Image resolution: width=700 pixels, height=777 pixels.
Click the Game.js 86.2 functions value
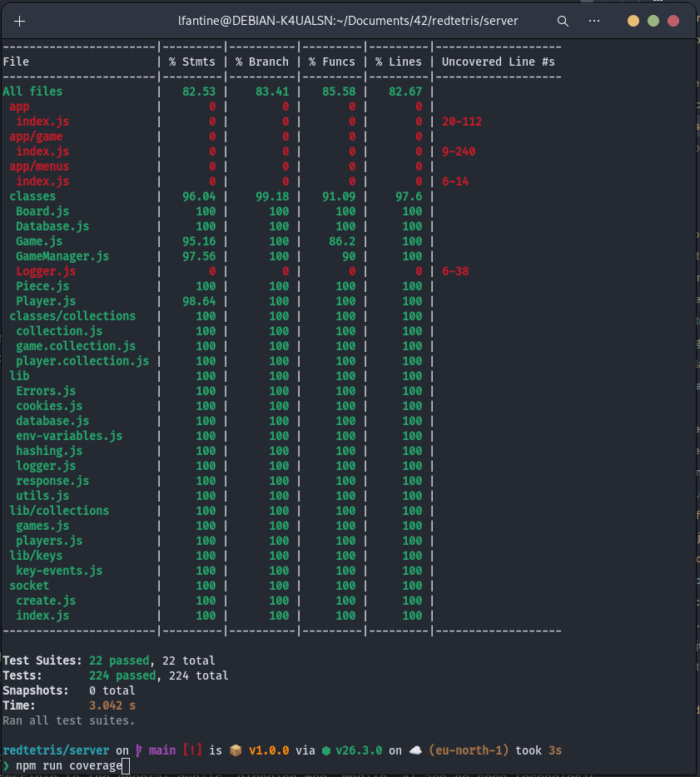point(342,241)
